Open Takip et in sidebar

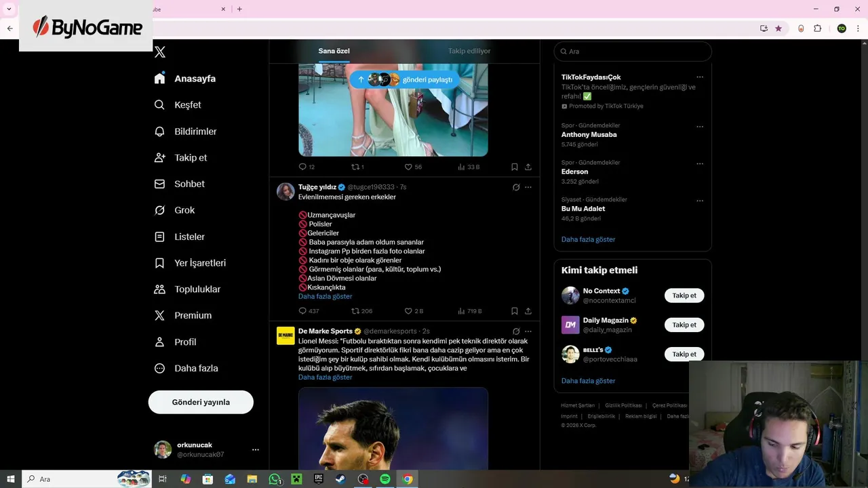(x=180, y=158)
